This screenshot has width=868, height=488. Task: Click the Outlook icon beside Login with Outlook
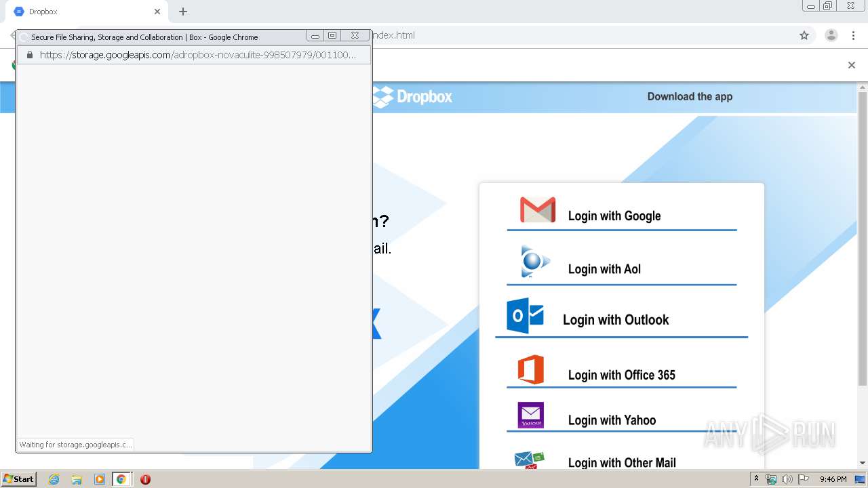click(x=526, y=316)
